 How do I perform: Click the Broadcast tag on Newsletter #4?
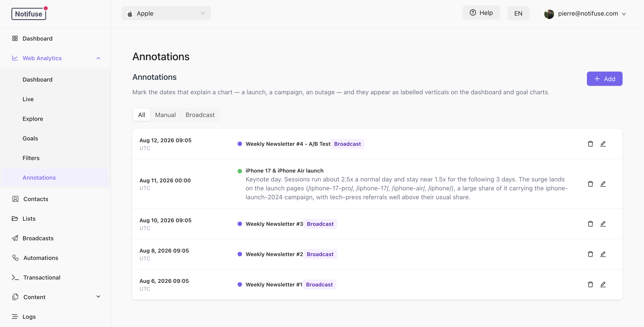pos(347,144)
